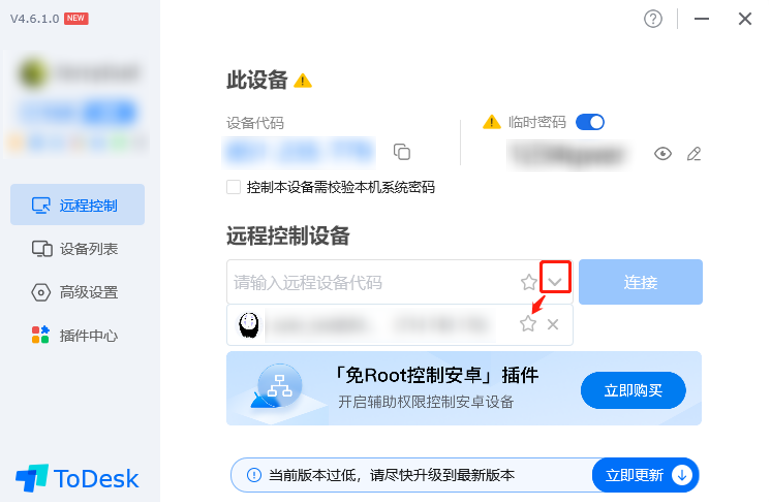Screen dimensions: 769x502
Task: Check 控制本设备需校验本机系统密码 checkbox
Action: 233,187
